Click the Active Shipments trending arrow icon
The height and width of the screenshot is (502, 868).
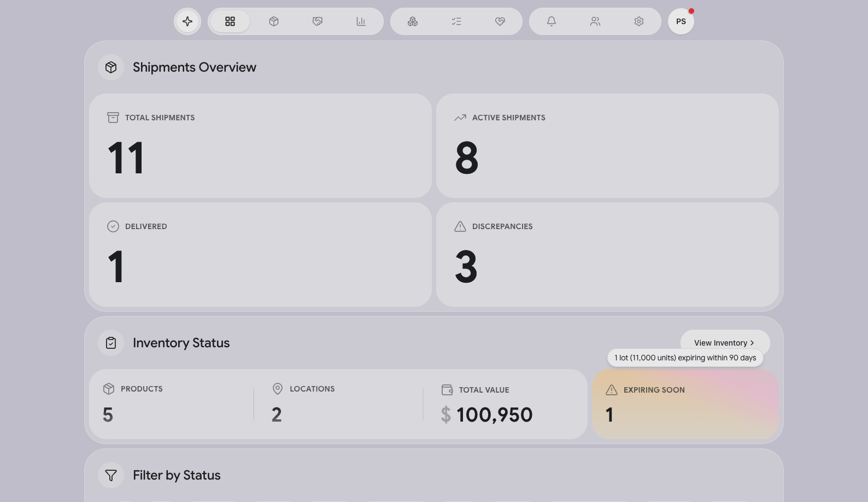[460, 118]
